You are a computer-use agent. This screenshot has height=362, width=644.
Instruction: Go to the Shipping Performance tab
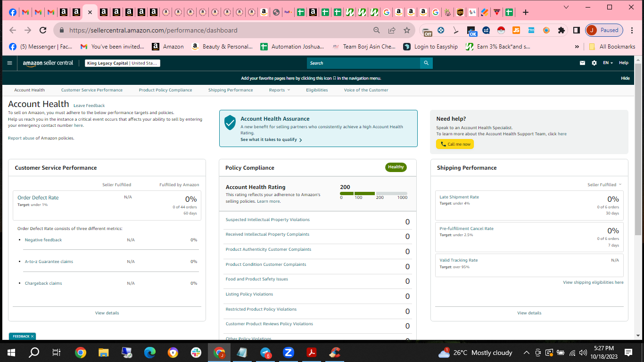[x=231, y=90]
